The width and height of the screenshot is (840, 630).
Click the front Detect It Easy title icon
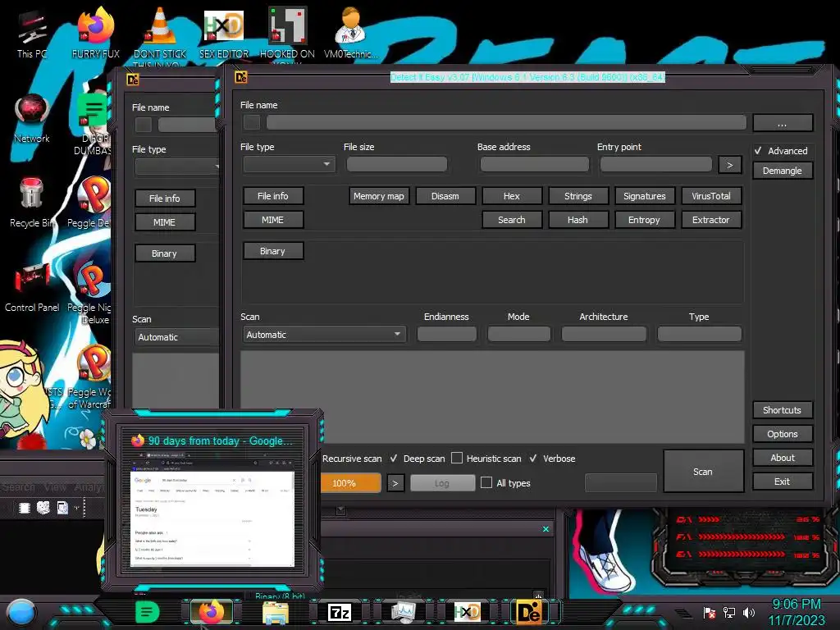click(x=241, y=77)
